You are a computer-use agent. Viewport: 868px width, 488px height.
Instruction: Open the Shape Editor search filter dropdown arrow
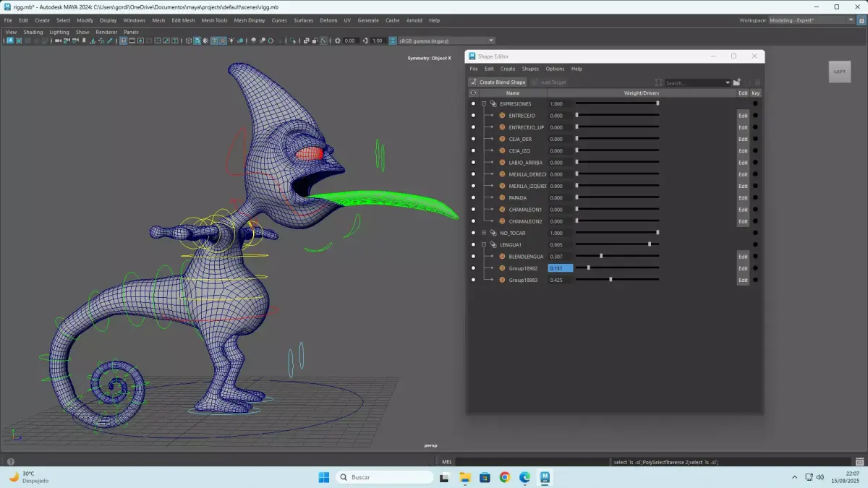tap(728, 83)
